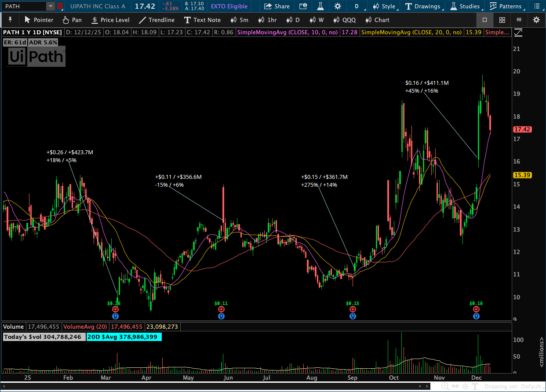Click the truncated Simple... study label
The height and width of the screenshot is (392, 546).
click(498, 33)
